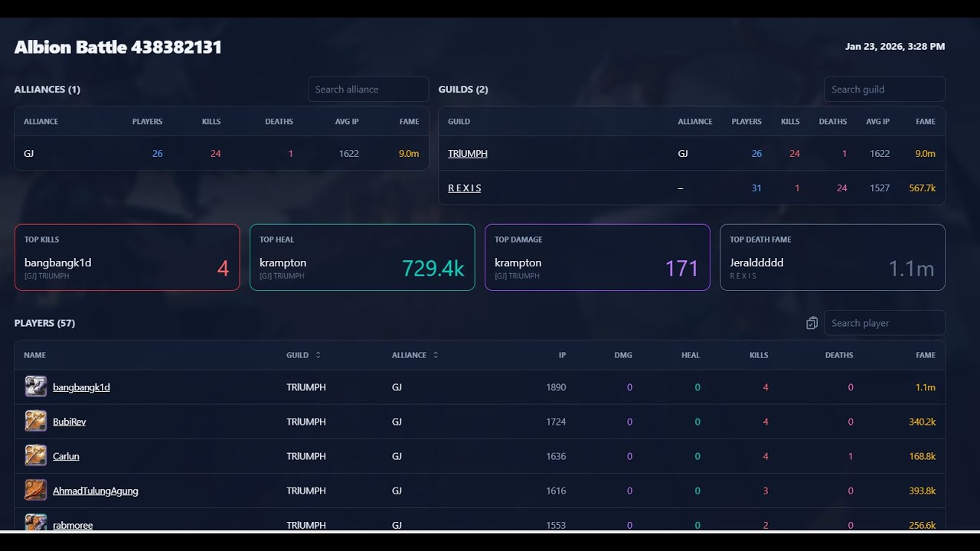Click fame value 9.0m in Alliances table

(x=409, y=153)
